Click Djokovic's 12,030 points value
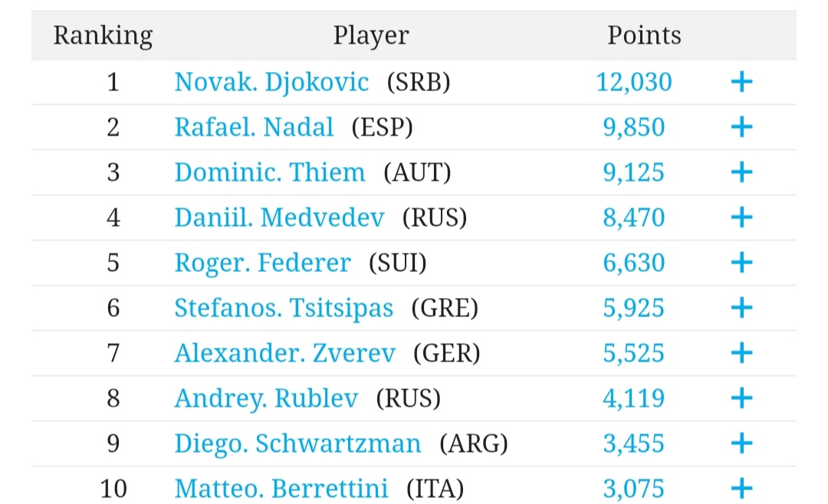Screen dimensions: 828x504 pyautogui.click(x=634, y=82)
